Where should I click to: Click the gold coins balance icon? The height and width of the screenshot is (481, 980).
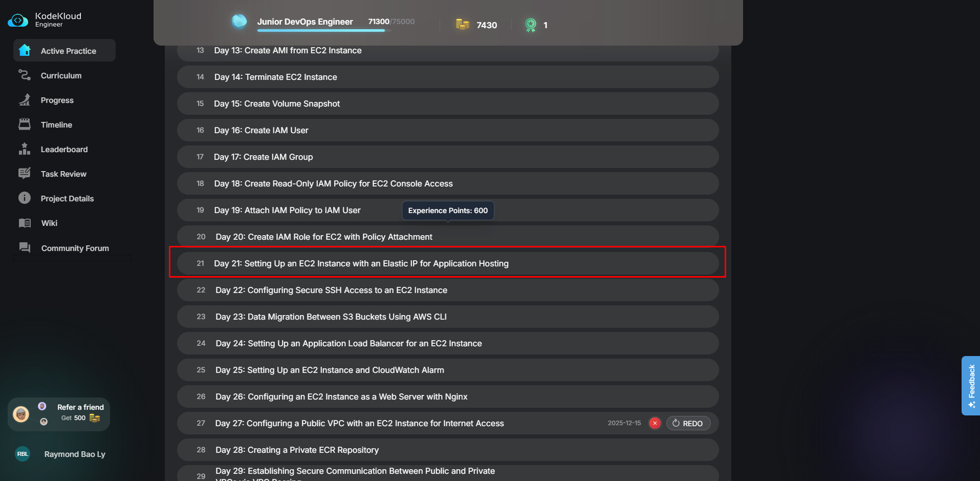(x=462, y=25)
